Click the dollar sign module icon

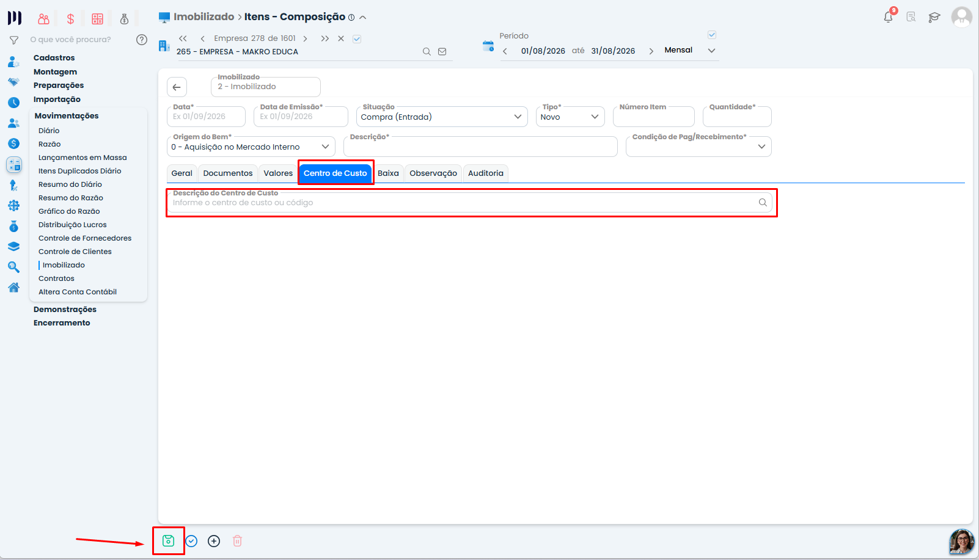[x=71, y=19]
